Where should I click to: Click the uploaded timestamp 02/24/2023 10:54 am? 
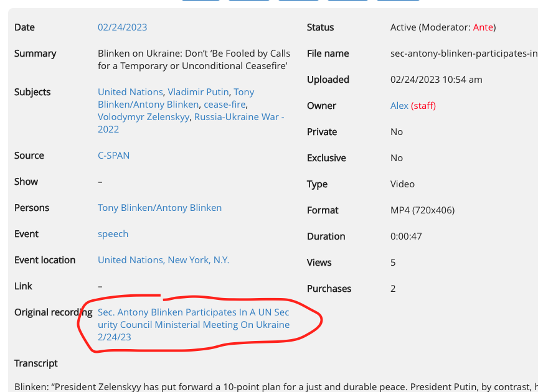[436, 80]
